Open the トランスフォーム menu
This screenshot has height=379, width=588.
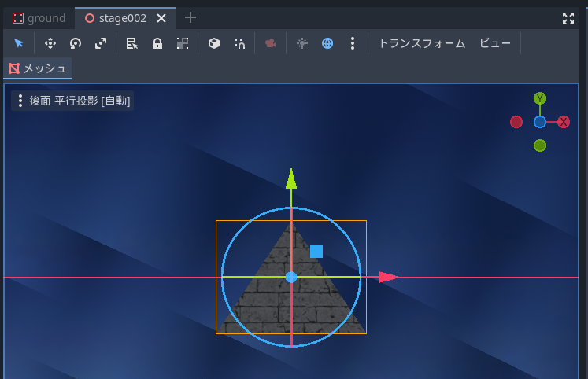[422, 43]
